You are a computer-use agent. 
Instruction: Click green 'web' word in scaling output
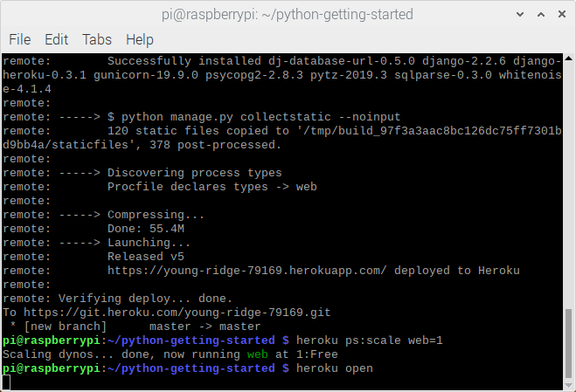click(257, 354)
